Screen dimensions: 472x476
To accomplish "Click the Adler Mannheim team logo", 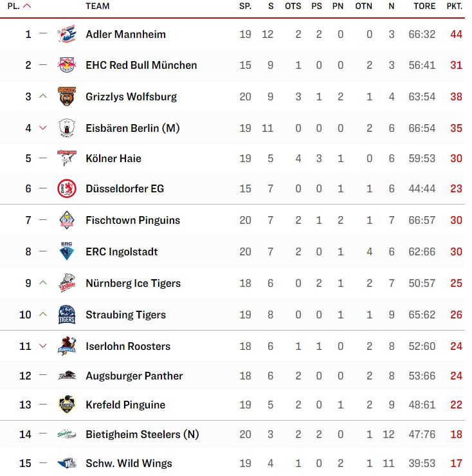I will click(67, 34).
